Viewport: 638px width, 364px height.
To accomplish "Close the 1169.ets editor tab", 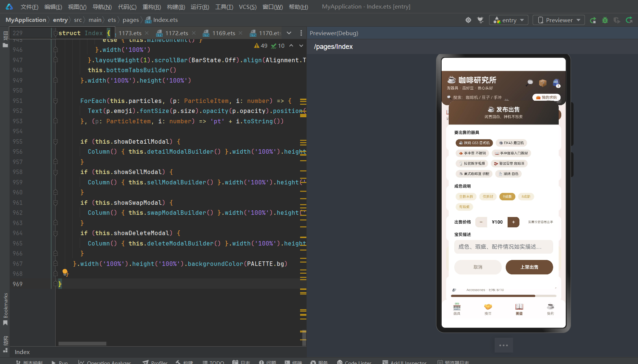I will point(241,33).
